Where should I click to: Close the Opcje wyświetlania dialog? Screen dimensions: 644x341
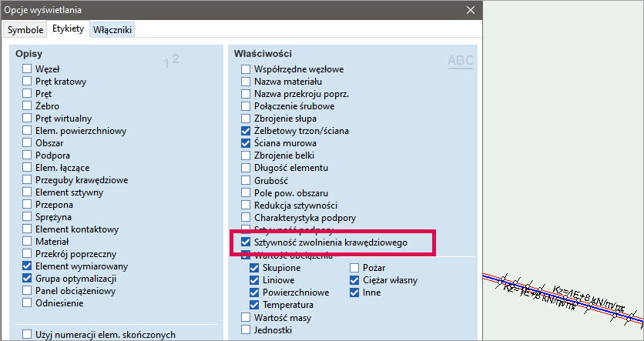tap(471, 11)
